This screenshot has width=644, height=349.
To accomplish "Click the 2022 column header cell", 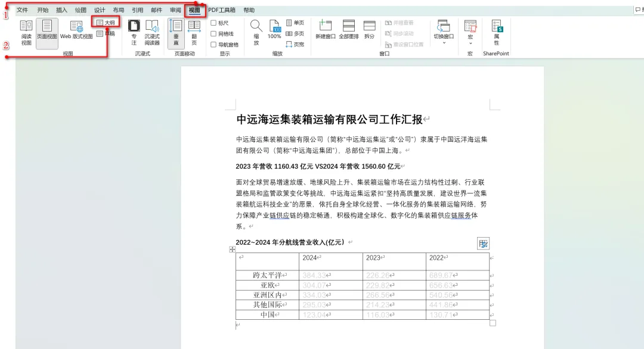I will (457, 261).
